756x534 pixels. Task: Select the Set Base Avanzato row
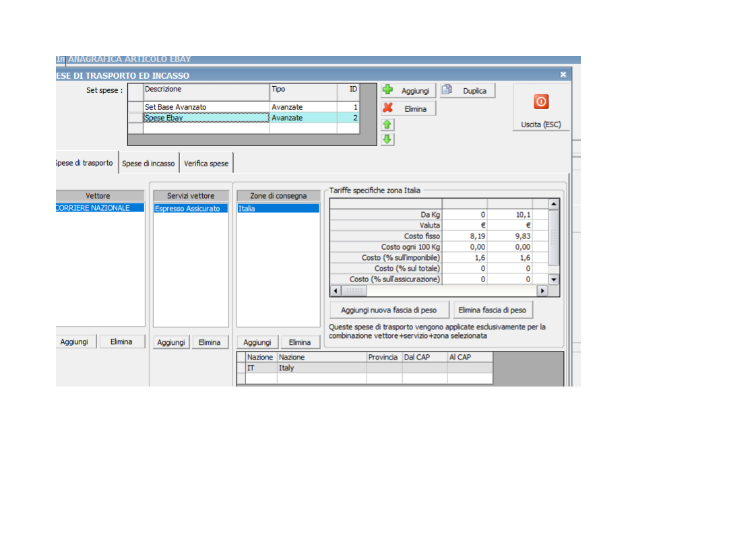243,107
